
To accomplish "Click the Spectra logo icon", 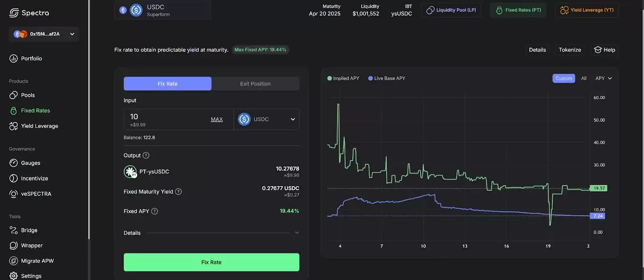I will point(14,13).
